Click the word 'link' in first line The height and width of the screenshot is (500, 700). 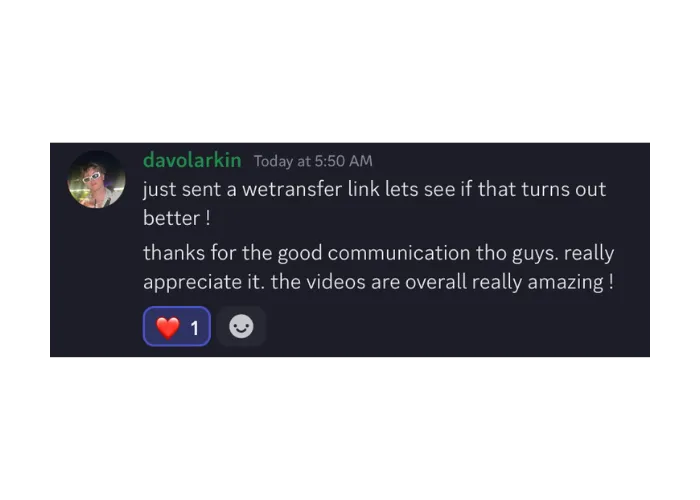pos(363,189)
